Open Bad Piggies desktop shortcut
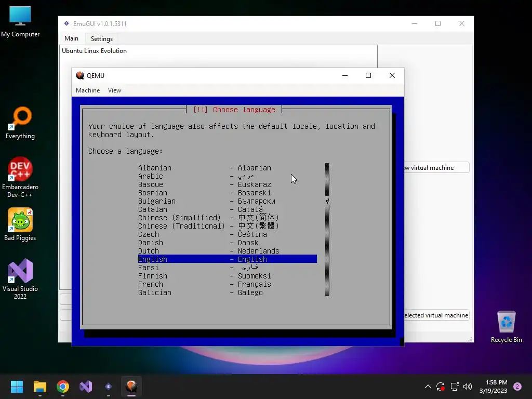The width and height of the screenshot is (532, 399). 20,224
